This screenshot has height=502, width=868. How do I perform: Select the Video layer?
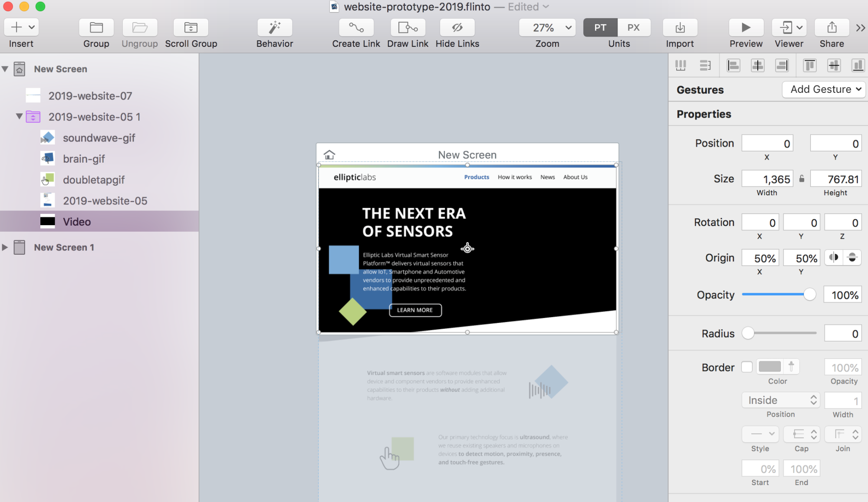[99, 221]
